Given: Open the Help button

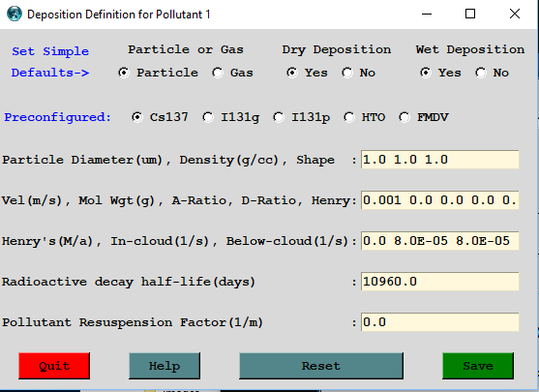Looking at the screenshot, I should [165, 366].
